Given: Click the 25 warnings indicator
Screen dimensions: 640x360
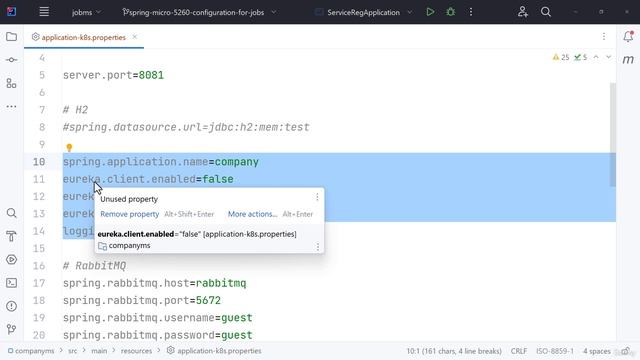Looking at the screenshot, I should pyautogui.click(x=561, y=57).
